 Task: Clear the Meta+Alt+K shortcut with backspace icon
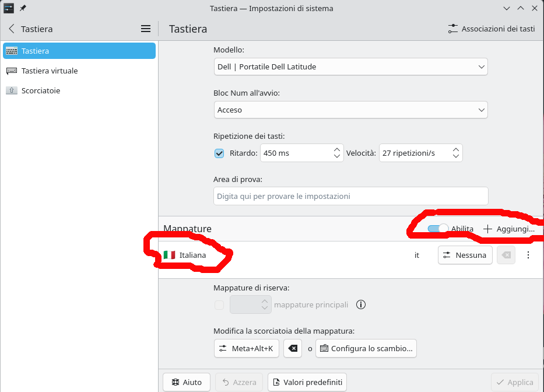tap(293, 349)
